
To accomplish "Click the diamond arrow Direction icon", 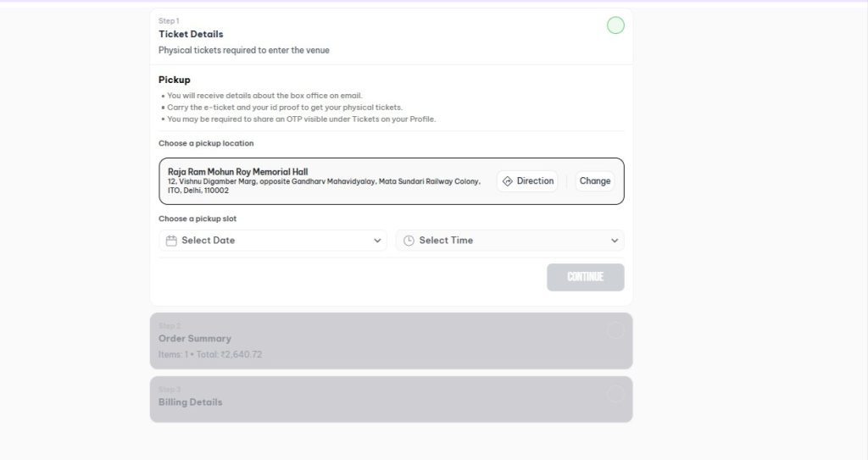I will [x=508, y=181].
